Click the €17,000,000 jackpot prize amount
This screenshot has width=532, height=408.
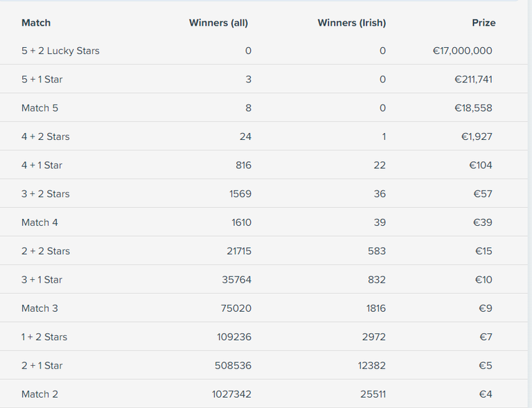pos(463,51)
